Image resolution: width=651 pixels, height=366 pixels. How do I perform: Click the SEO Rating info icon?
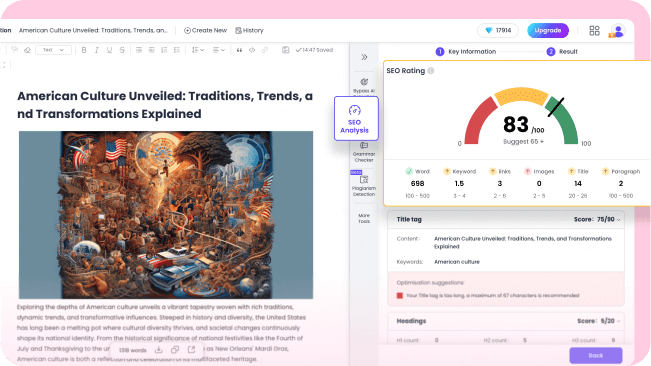pyautogui.click(x=431, y=71)
